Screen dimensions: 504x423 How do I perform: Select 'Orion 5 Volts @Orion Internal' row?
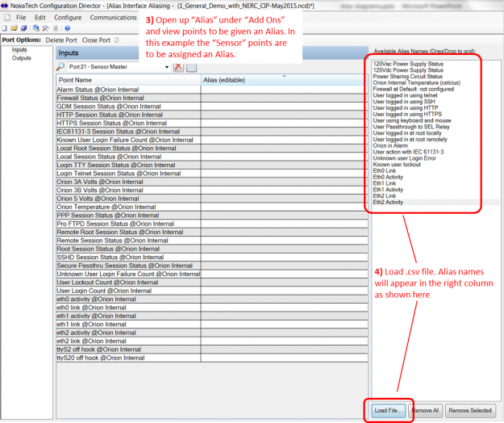[128, 199]
